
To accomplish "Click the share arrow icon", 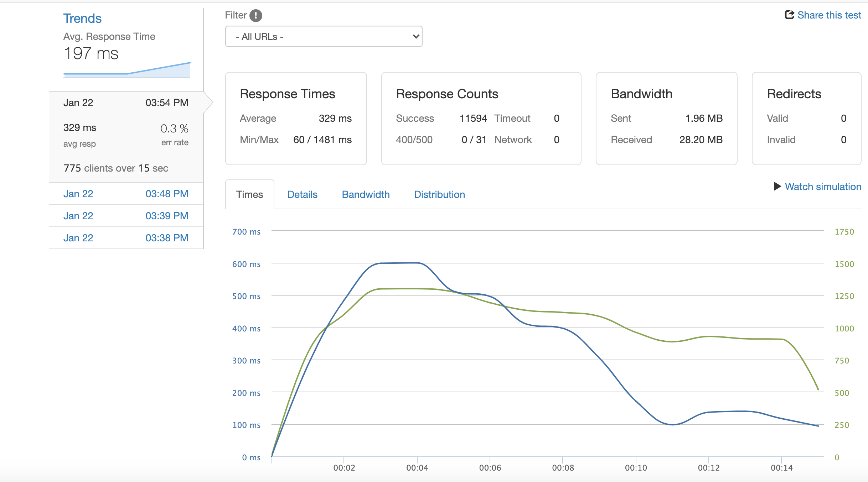I will pos(789,15).
